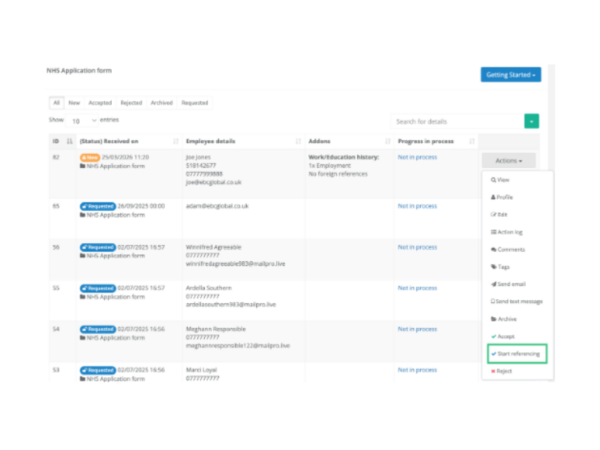This screenshot has width=600, height=450.
Task: Switch to the All tab
Action: click(x=57, y=103)
